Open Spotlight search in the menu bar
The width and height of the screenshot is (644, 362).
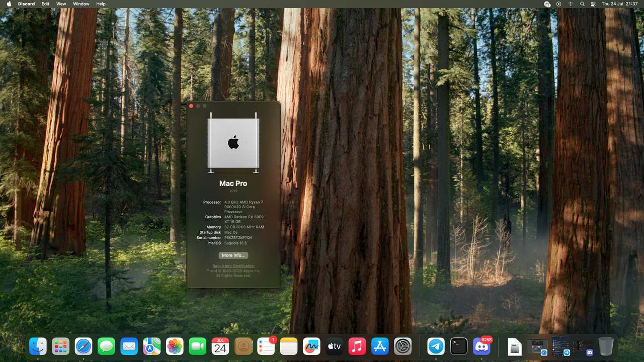tap(582, 4)
